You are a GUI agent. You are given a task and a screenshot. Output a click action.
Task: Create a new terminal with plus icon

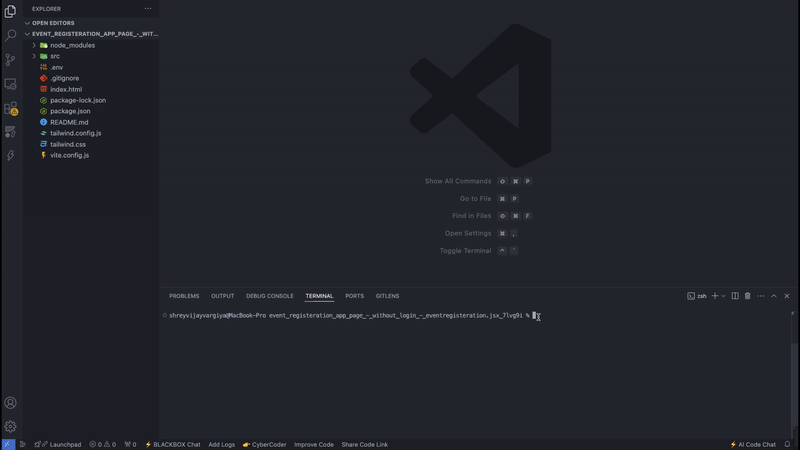715,296
